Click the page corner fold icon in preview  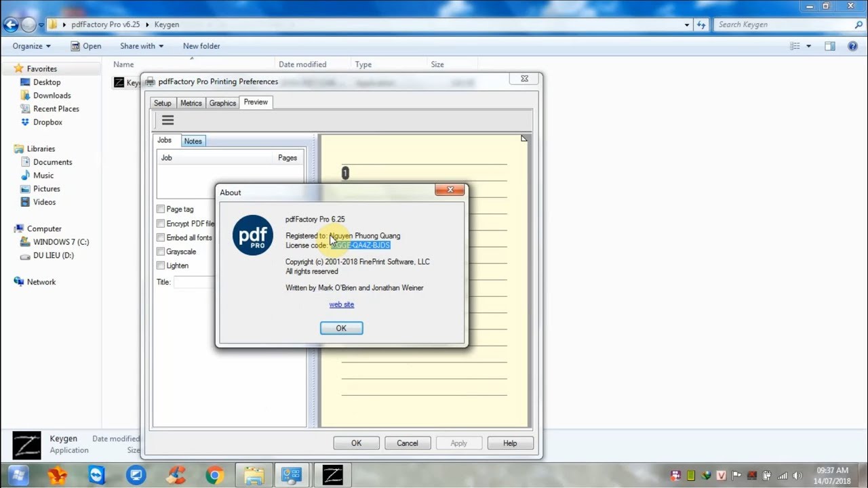tap(524, 138)
